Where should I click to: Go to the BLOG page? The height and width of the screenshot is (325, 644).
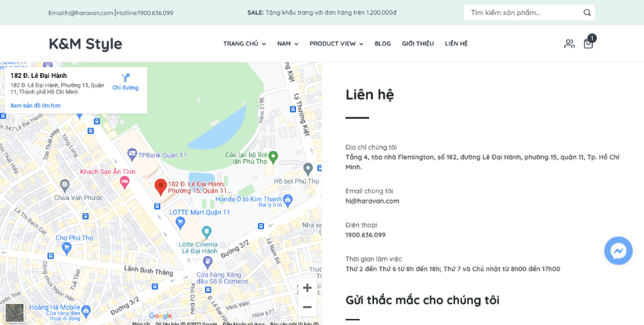[383, 43]
